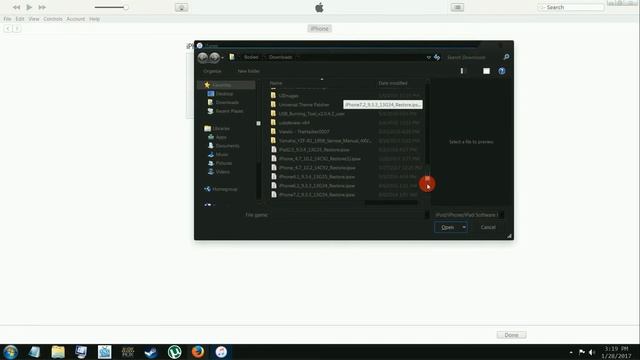Sort files by the Name column

tap(276, 83)
